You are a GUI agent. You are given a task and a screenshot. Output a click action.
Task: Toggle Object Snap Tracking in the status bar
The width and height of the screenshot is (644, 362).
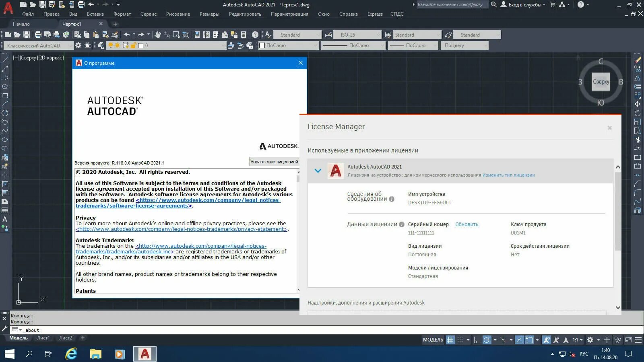(x=520, y=340)
